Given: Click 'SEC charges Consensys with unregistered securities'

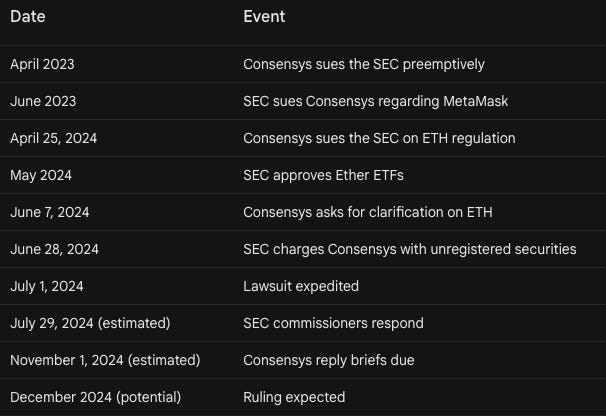Looking at the screenshot, I should [x=410, y=249].
